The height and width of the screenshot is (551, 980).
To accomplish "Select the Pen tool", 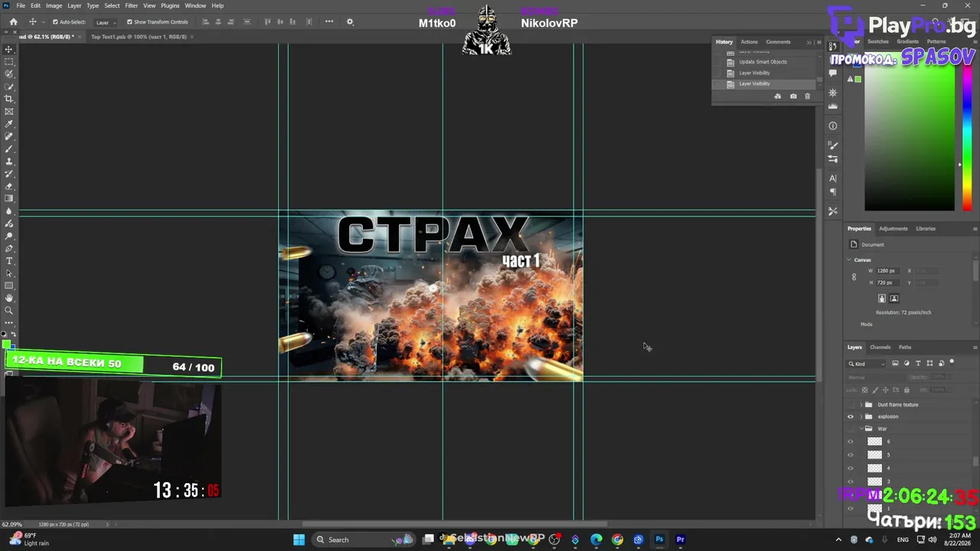I will (x=9, y=249).
